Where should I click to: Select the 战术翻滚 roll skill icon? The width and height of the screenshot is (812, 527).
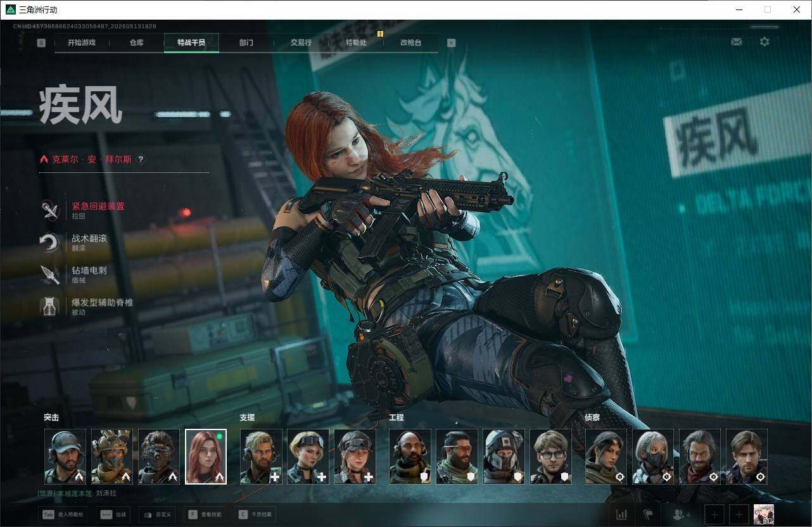[x=50, y=242]
